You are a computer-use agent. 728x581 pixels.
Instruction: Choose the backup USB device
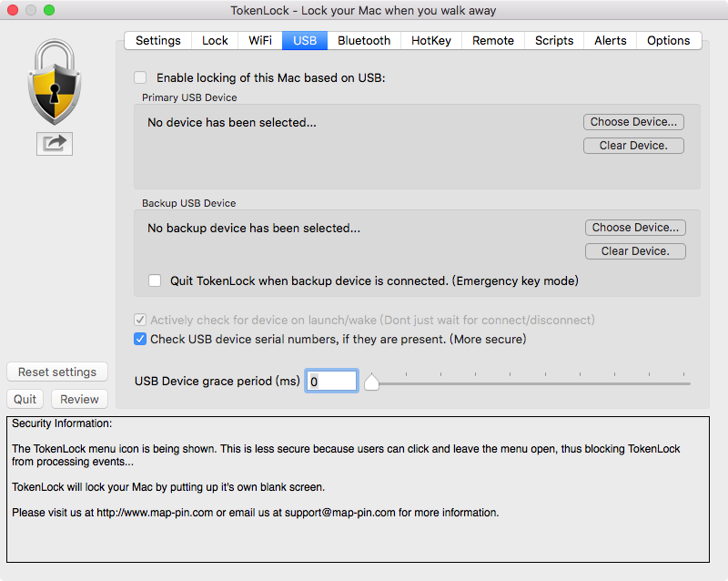[635, 228]
